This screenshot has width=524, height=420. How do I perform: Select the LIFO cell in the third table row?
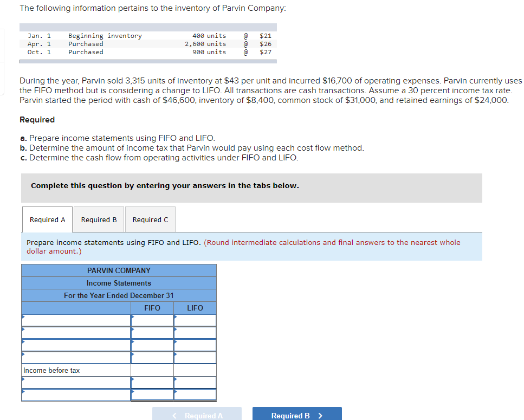click(x=195, y=345)
